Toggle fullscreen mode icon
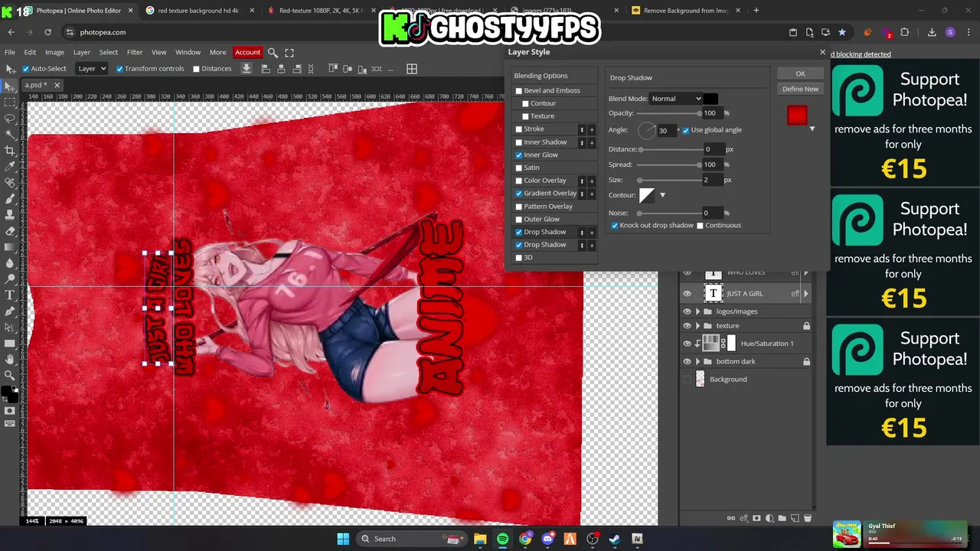This screenshot has width=980, height=551. [289, 53]
